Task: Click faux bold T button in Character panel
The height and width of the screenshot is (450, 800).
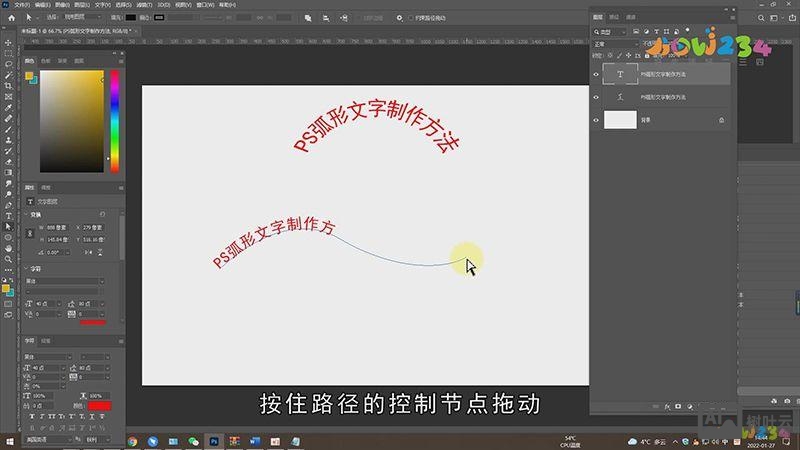Action: point(32,417)
